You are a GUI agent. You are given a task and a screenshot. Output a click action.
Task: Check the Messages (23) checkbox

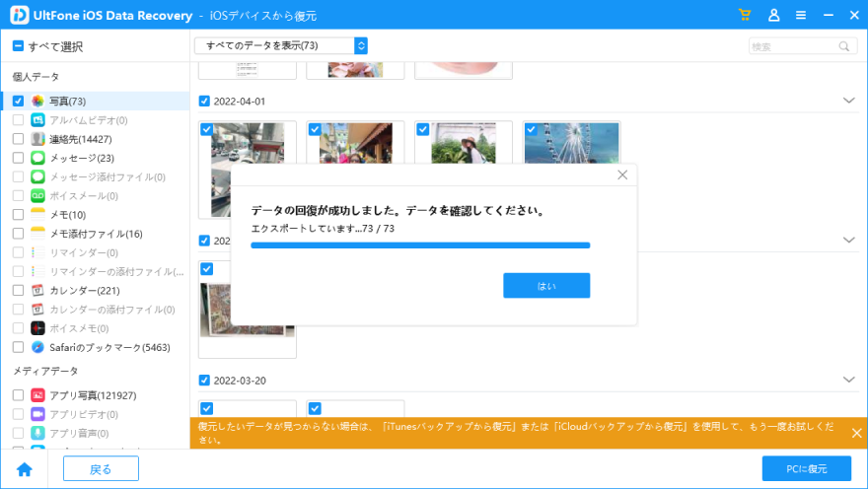click(x=19, y=158)
